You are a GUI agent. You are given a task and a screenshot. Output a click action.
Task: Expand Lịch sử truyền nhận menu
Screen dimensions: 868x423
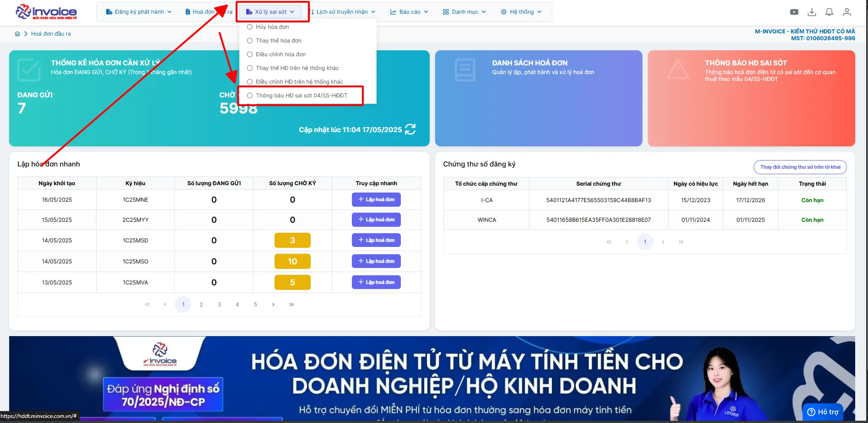(343, 12)
